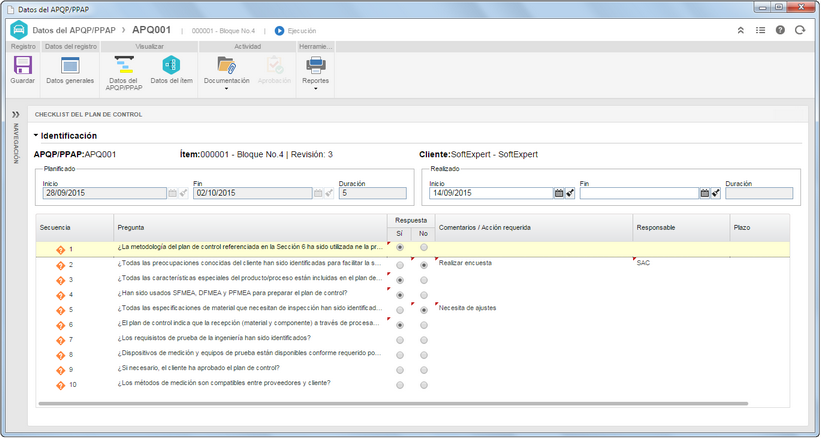Click the question icon of sequence 2

pyautogui.click(x=60, y=265)
